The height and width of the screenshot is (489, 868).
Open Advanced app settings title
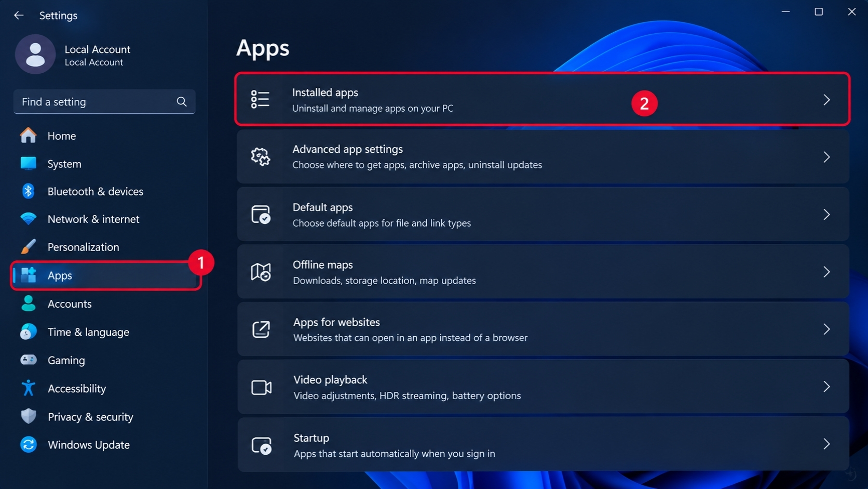coord(347,149)
